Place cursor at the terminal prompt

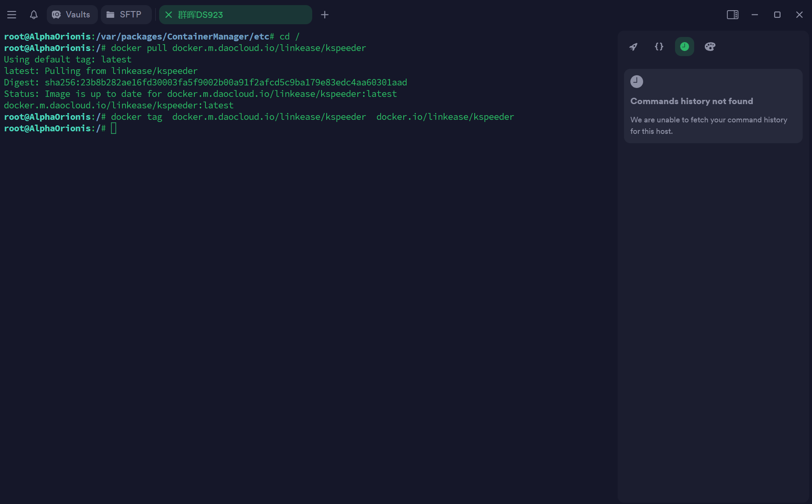[x=113, y=128]
